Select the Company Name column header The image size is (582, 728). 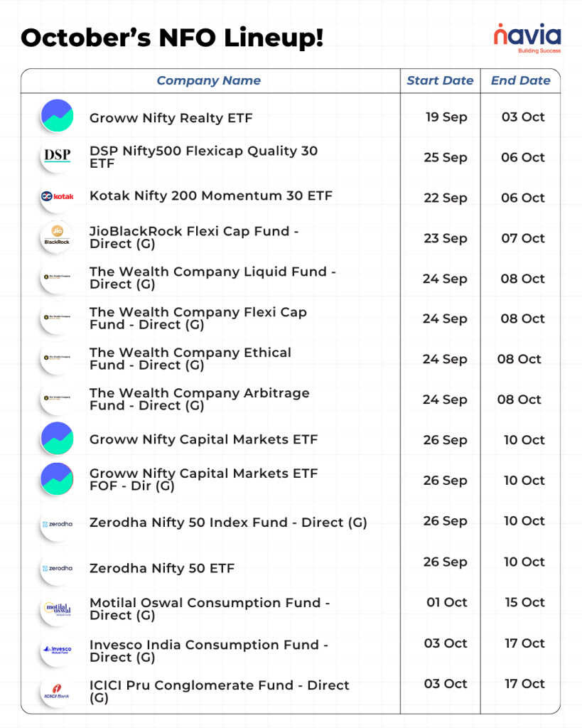[208, 80]
